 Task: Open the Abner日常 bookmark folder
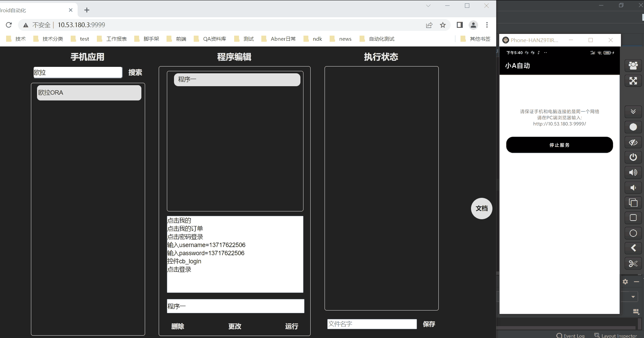pos(279,39)
